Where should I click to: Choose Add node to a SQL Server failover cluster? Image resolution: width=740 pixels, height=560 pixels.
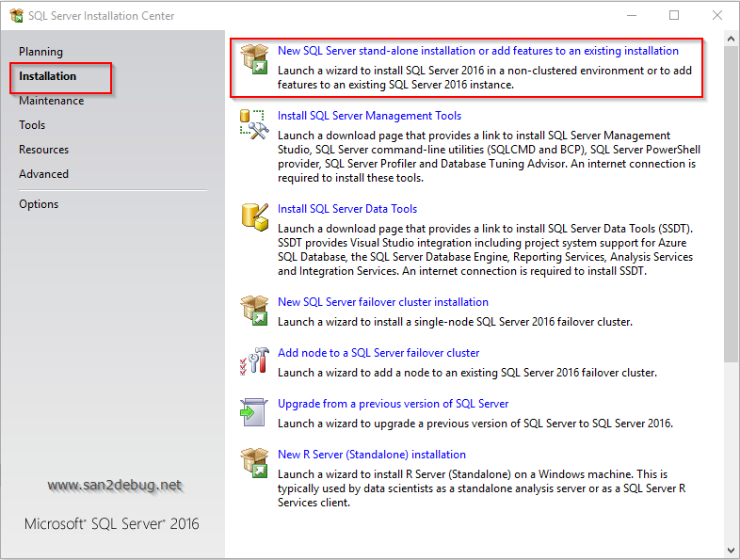(x=378, y=353)
